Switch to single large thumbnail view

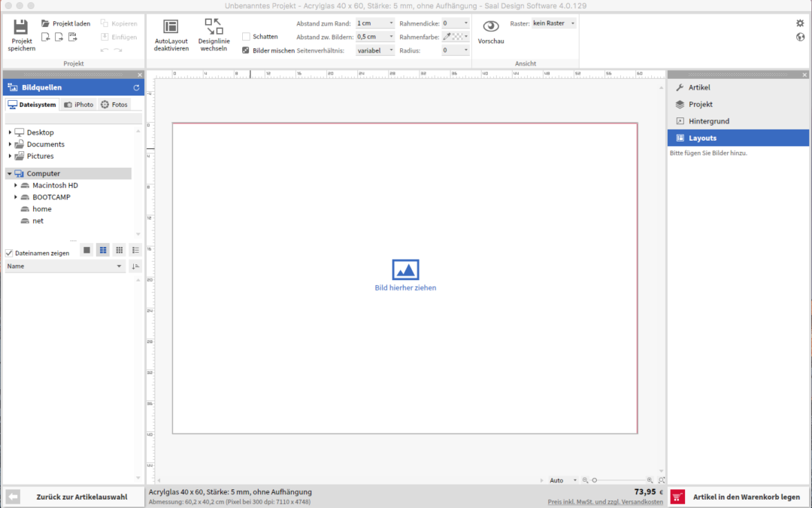87,251
